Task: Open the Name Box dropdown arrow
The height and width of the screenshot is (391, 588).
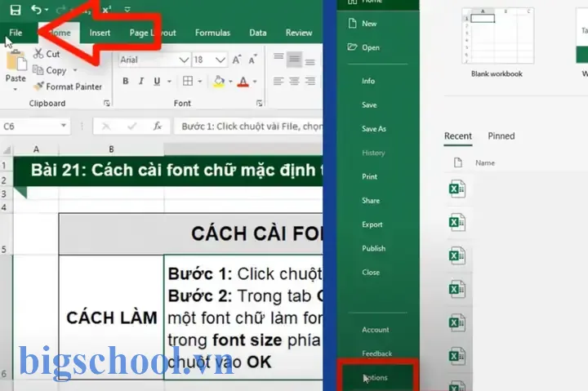Action: pyautogui.click(x=64, y=126)
